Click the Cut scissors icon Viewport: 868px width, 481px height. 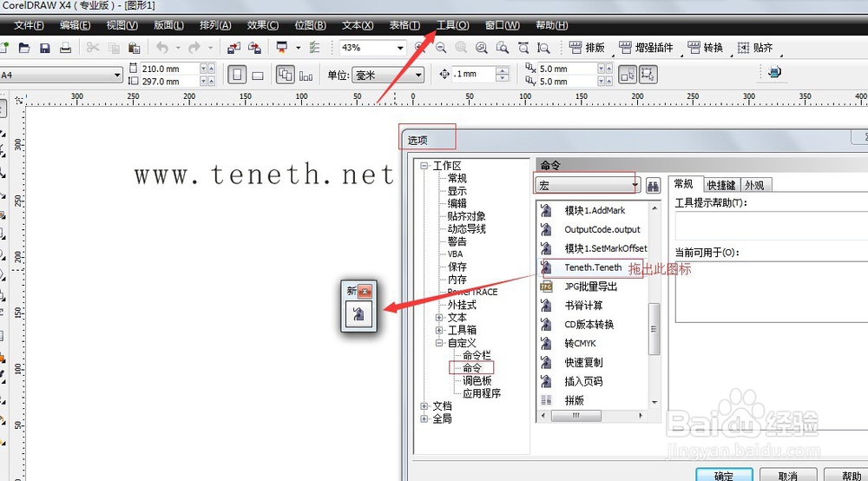point(93,48)
